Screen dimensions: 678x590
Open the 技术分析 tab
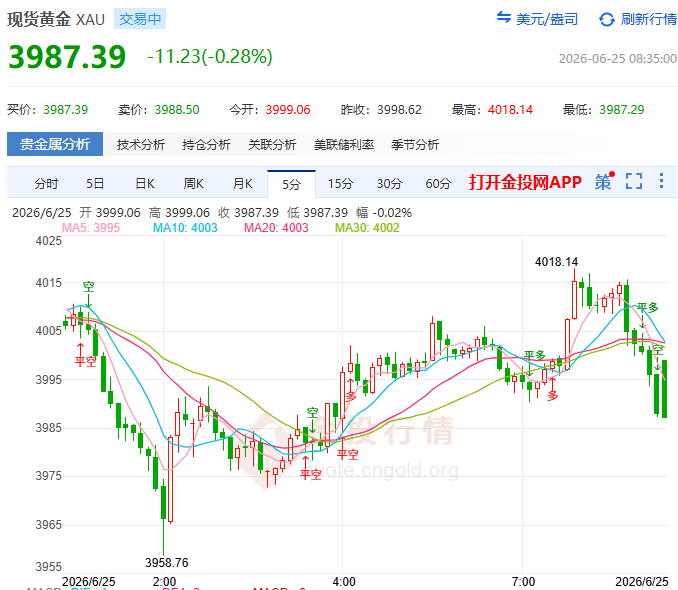[x=141, y=144]
